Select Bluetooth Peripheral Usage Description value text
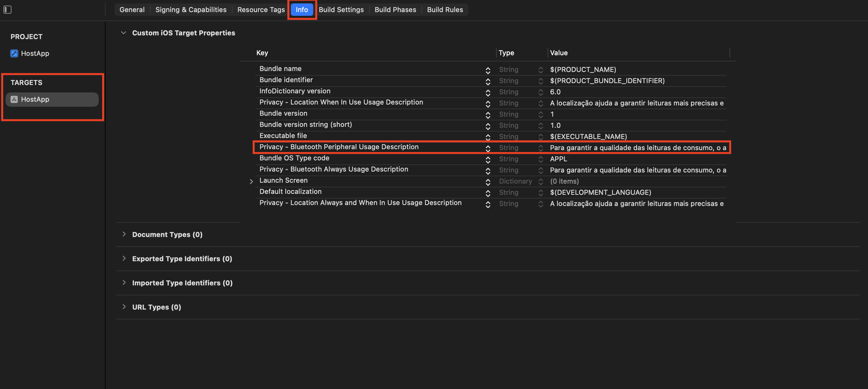This screenshot has height=389, width=868. coord(638,148)
